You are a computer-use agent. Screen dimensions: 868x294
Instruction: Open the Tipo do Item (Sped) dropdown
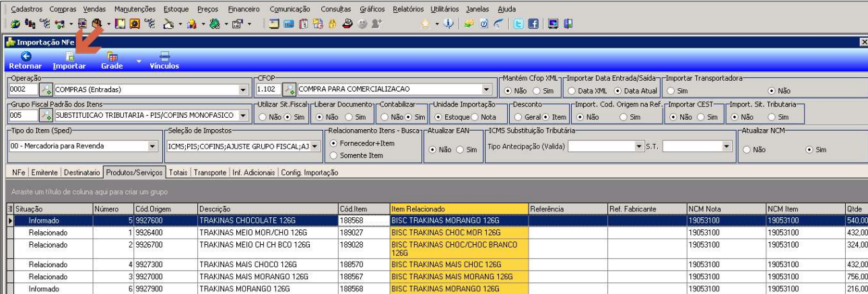pos(152,145)
